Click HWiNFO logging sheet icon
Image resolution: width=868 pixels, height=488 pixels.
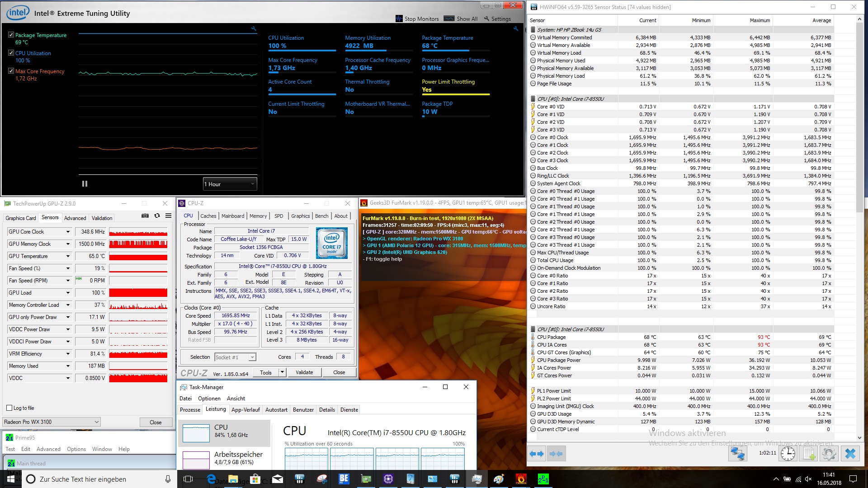coord(809,454)
